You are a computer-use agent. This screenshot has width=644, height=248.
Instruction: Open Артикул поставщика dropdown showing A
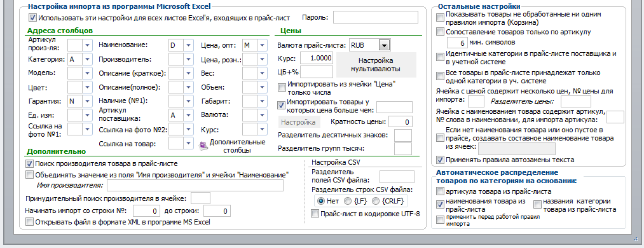pyautogui.click(x=188, y=115)
